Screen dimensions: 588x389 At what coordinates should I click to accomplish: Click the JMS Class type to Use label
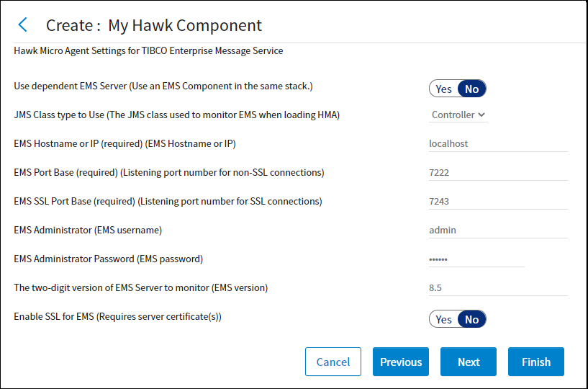click(x=176, y=115)
